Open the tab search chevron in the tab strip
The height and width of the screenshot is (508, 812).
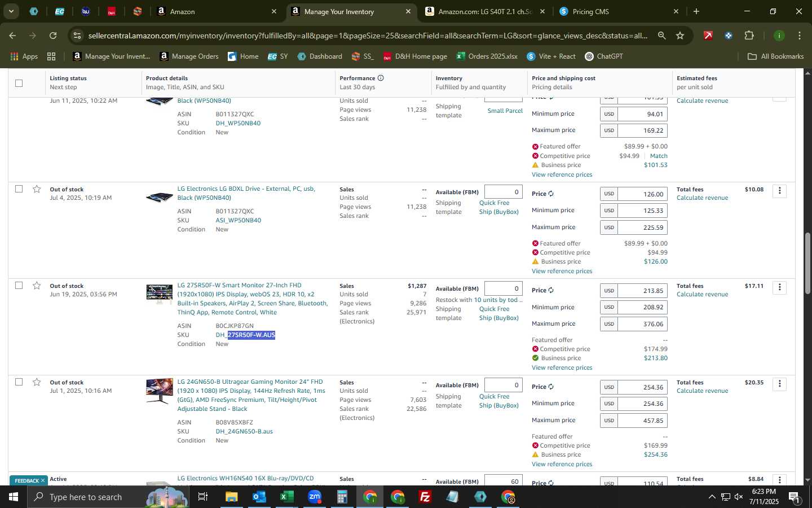coord(11,11)
